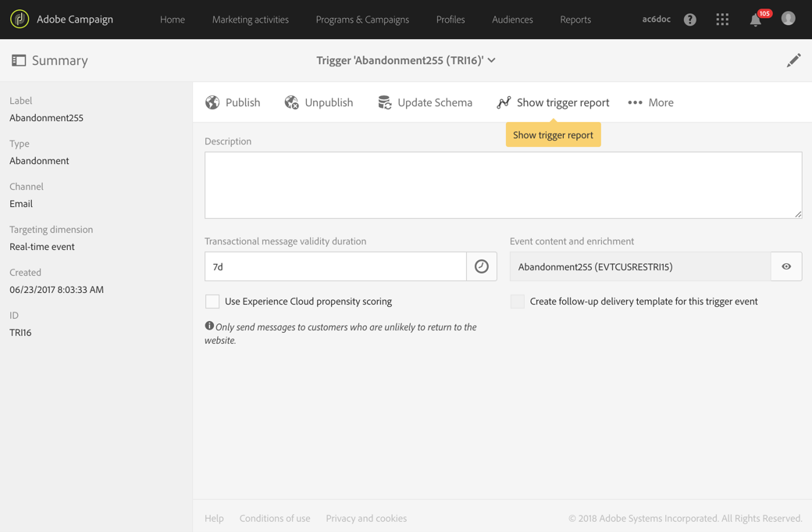The image size is (812, 532).
Task: View event content with the eye icon
Action: point(786,266)
